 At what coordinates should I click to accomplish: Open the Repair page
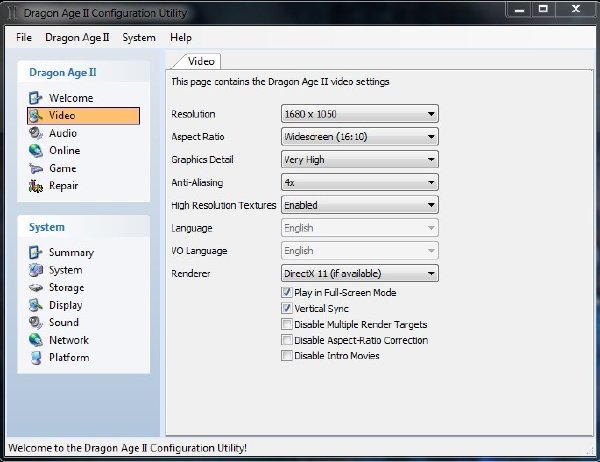[64, 186]
